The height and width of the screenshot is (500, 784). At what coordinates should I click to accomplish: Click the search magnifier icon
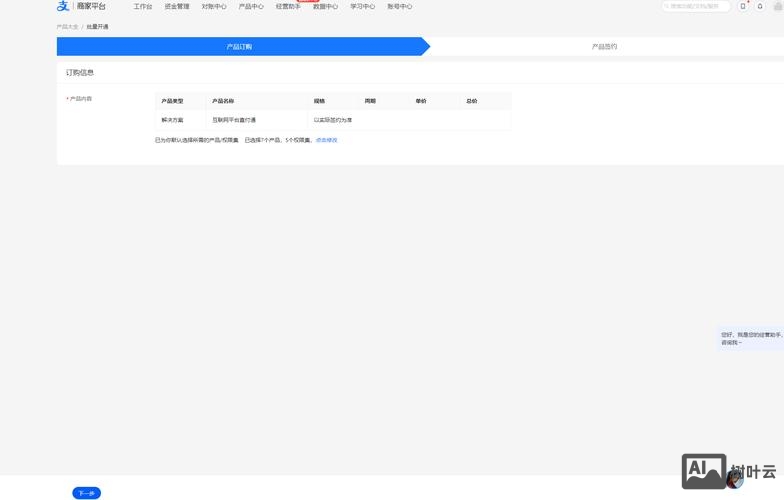click(667, 6)
